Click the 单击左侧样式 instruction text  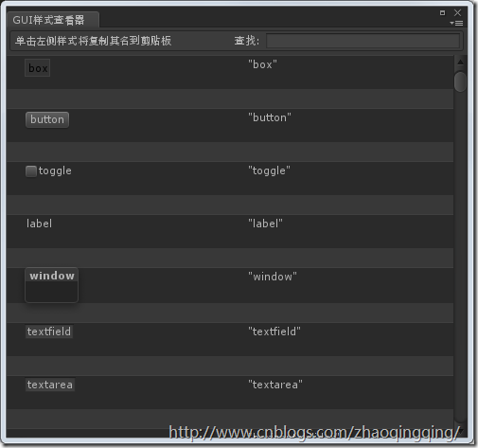click(94, 41)
